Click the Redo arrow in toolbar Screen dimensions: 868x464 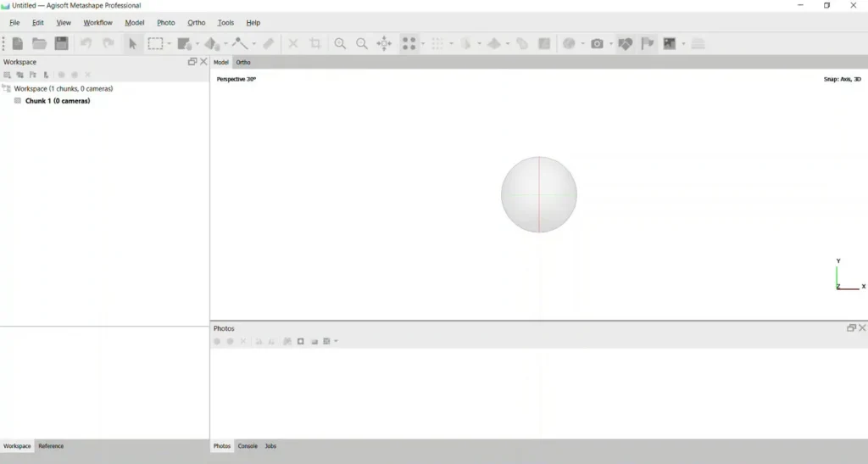[108, 43]
